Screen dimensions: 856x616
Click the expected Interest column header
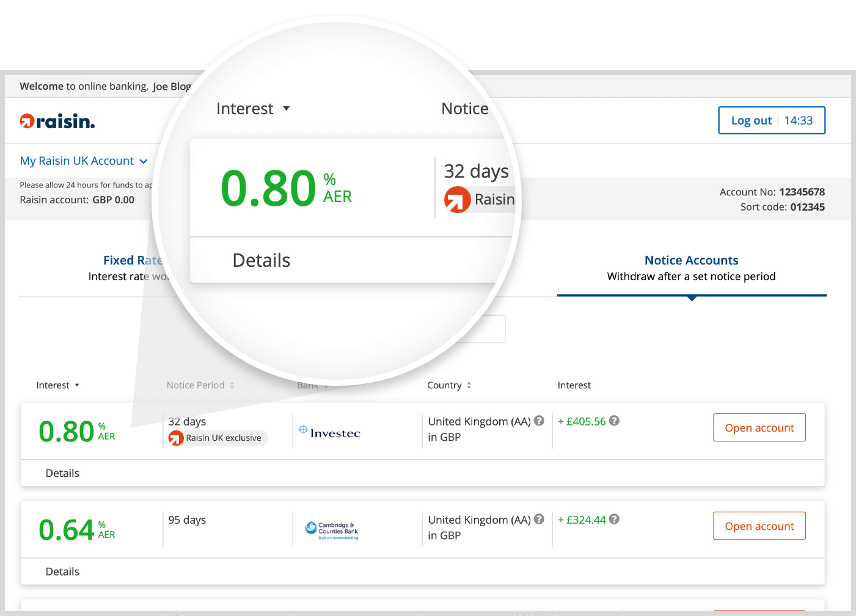(x=574, y=385)
